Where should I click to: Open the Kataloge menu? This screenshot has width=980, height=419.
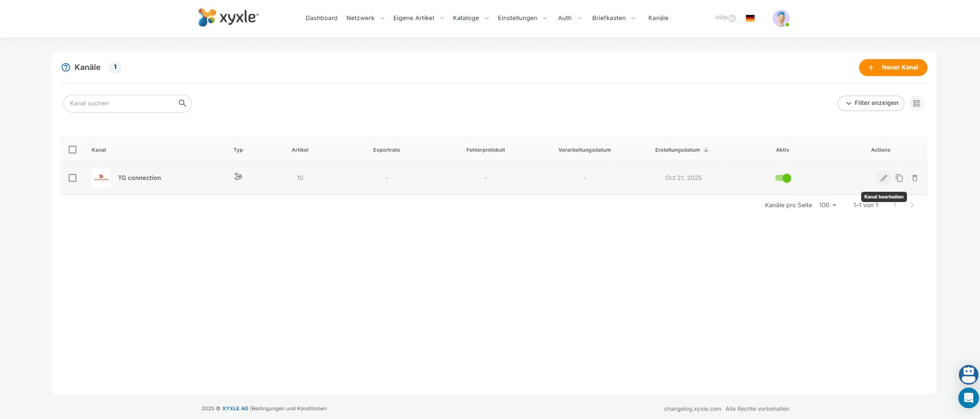[x=470, y=18]
